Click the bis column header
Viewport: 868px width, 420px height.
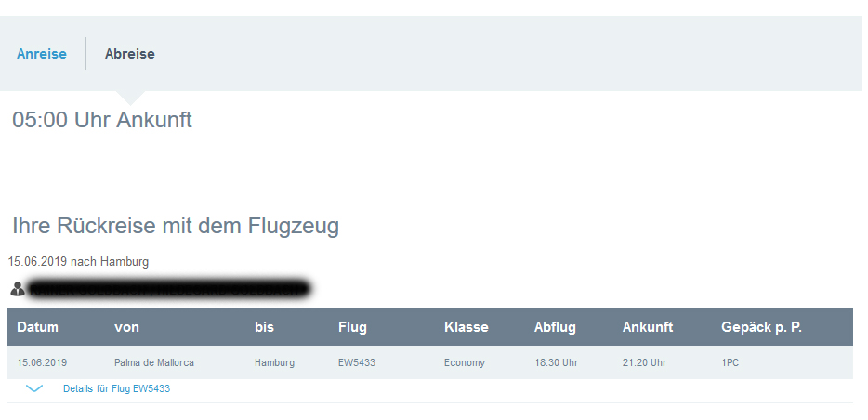tap(264, 327)
